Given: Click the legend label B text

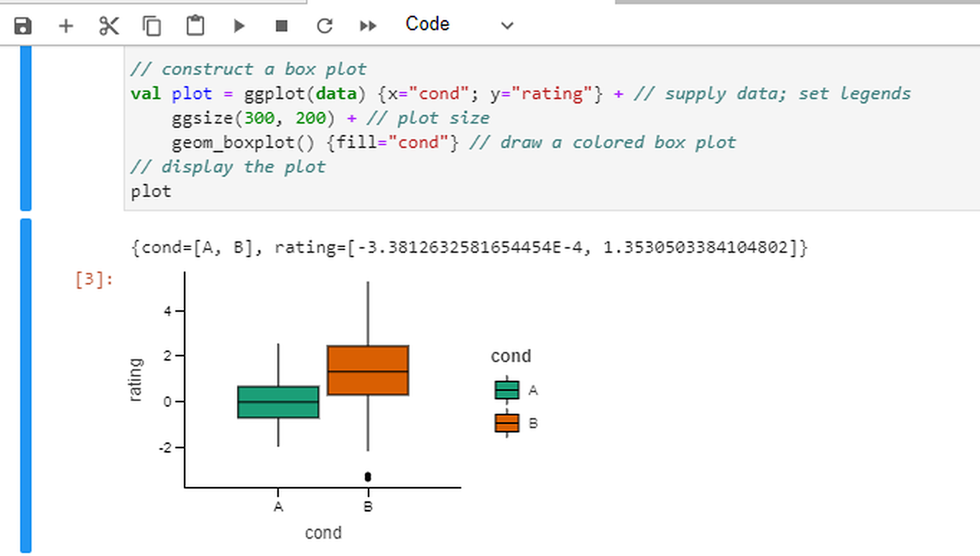Looking at the screenshot, I should point(533,423).
